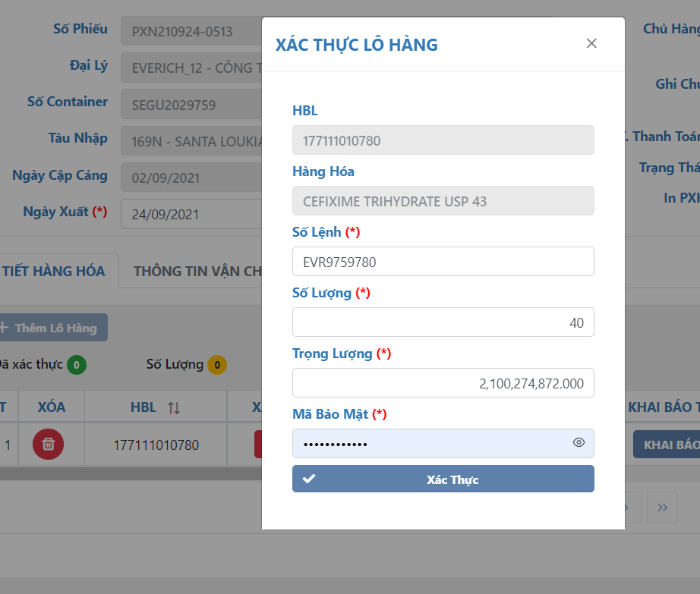Click the Mã Bảo Mật password field
The width and height of the screenshot is (700, 594).
pos(429,443)
